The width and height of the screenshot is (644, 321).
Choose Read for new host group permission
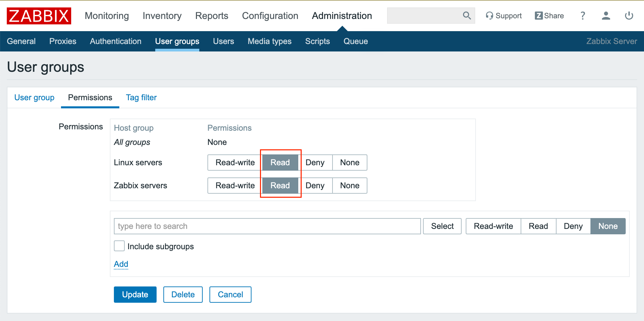click(538, 226)
